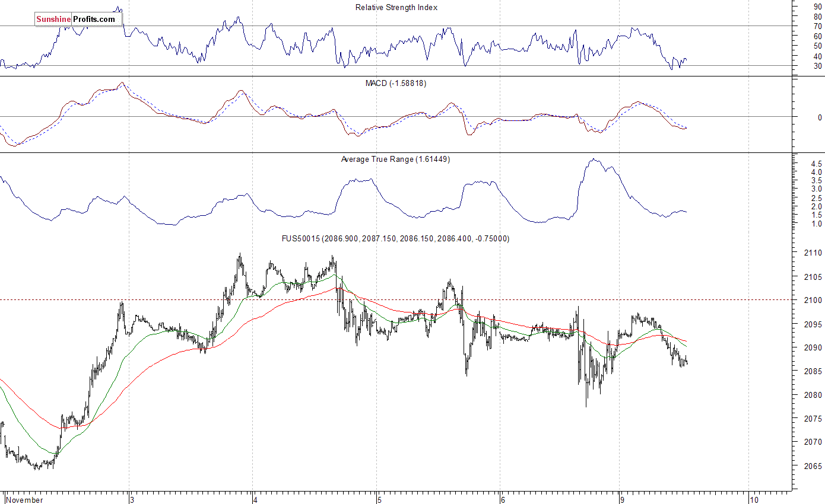Click the RSI 60 axis label
Viewport: 825px width, 504px height.
817,37
